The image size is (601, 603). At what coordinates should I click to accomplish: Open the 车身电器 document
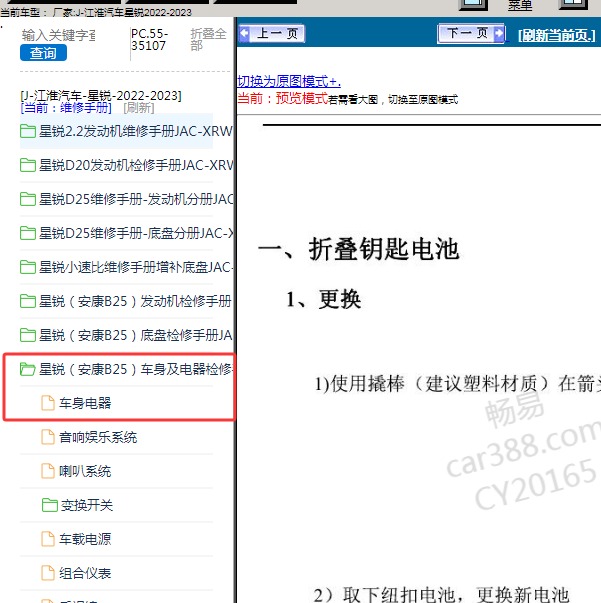85,403
